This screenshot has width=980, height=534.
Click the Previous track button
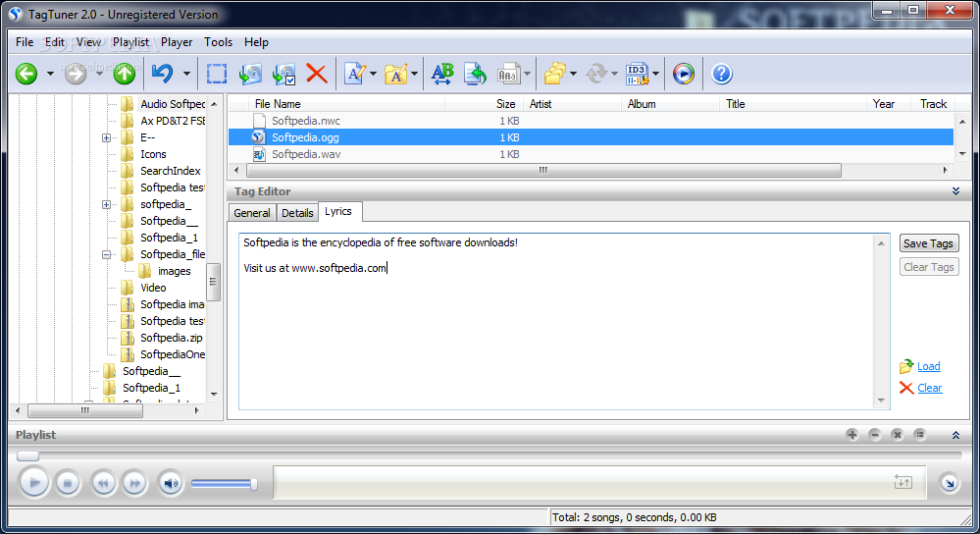103,483
